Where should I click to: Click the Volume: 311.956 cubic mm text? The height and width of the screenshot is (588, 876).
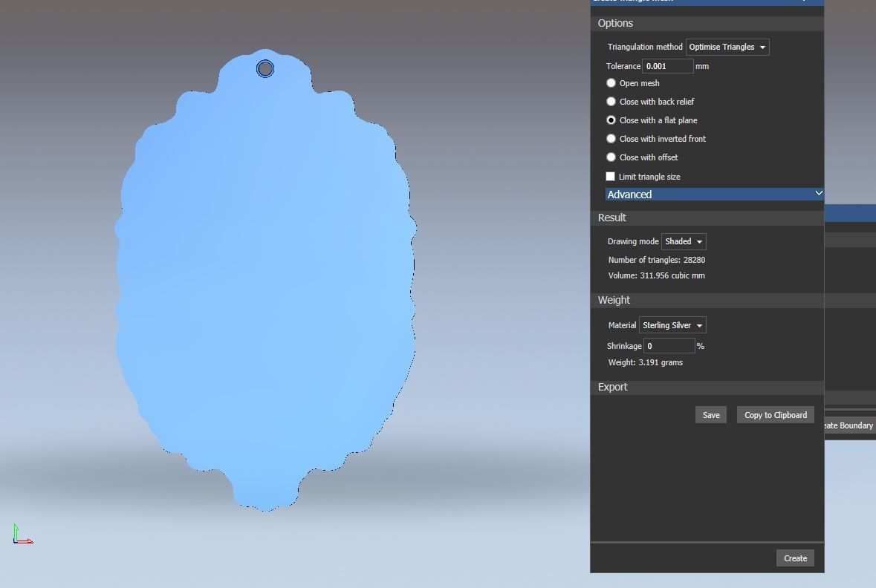(x=656, y=275)
